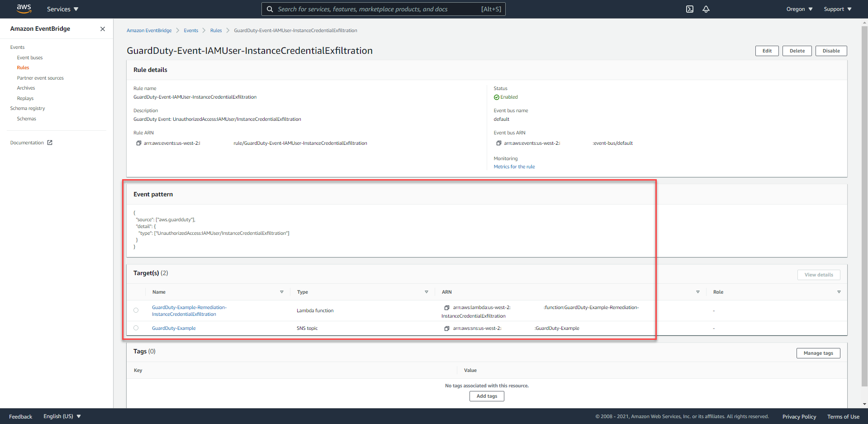Sort targets by ARN column arrow
This screenshot has height=424, width=868.
click(698, 292)
